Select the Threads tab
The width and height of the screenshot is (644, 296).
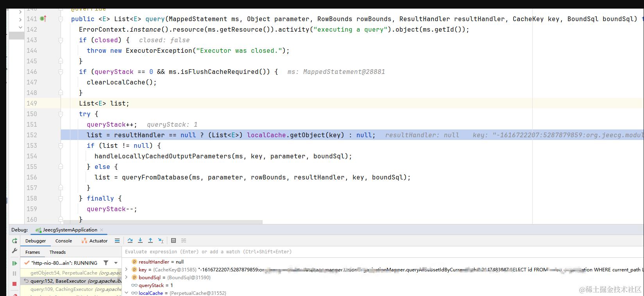pyautogui.click(x=57, y=252)
